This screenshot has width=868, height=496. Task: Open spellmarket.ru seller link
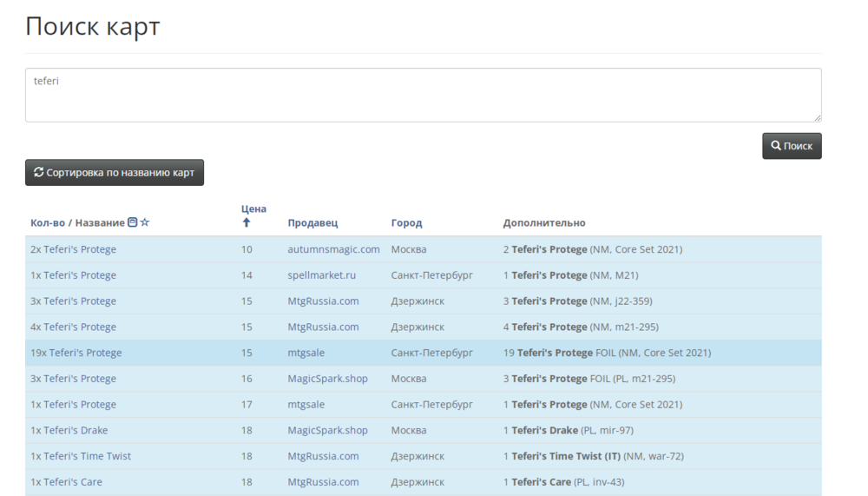point(322,275)
